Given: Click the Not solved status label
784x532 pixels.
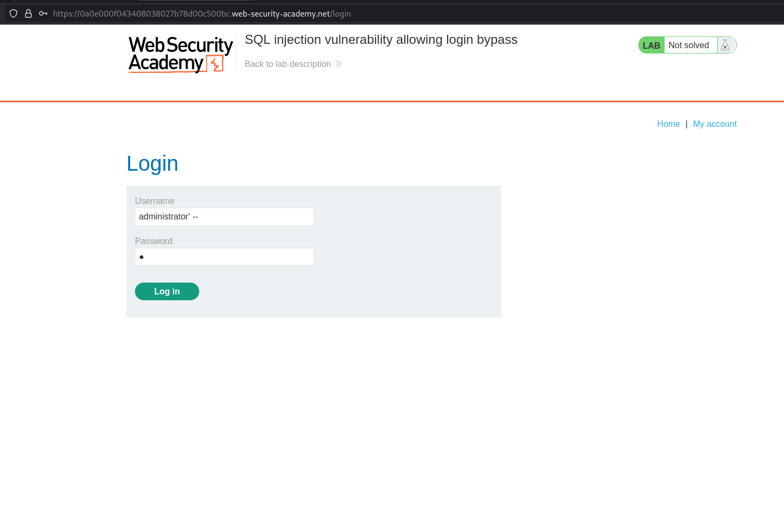Looking at the screenshot, I should [689, 45].
